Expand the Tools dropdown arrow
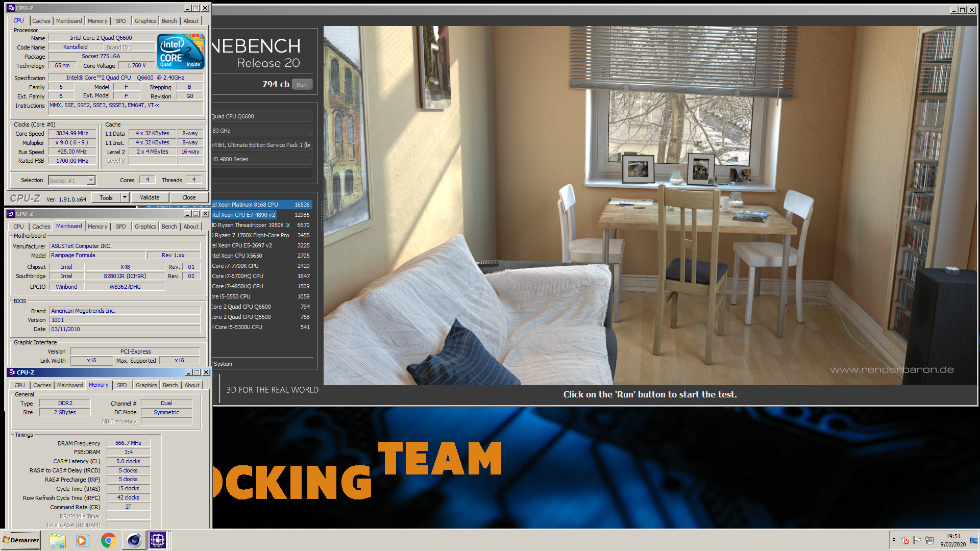The height and width of the screenshot is (551, 980). [x=125, y=197]
